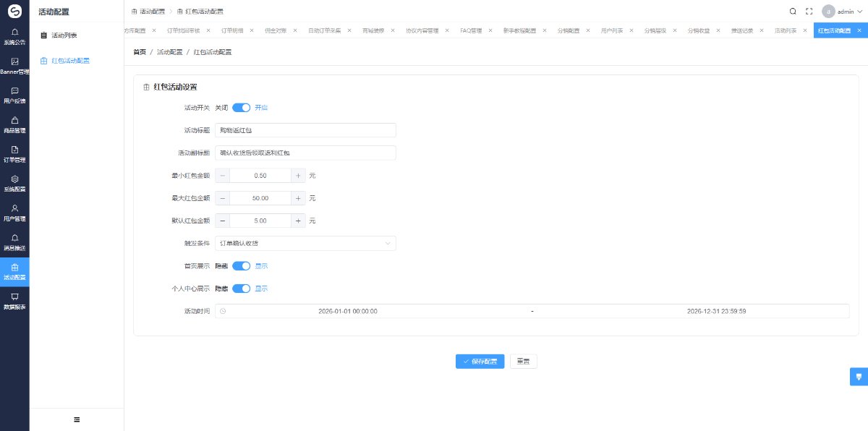Toggle the 个人中心展示 switch
Image resolution: width=868 pixels, height=431 pixels.
click(242, 289)
